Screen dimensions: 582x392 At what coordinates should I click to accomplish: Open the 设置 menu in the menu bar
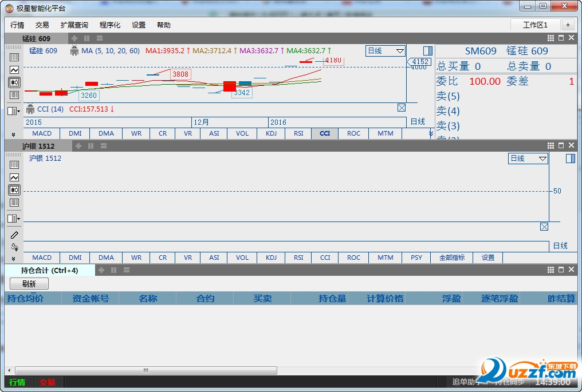[139, 25]
